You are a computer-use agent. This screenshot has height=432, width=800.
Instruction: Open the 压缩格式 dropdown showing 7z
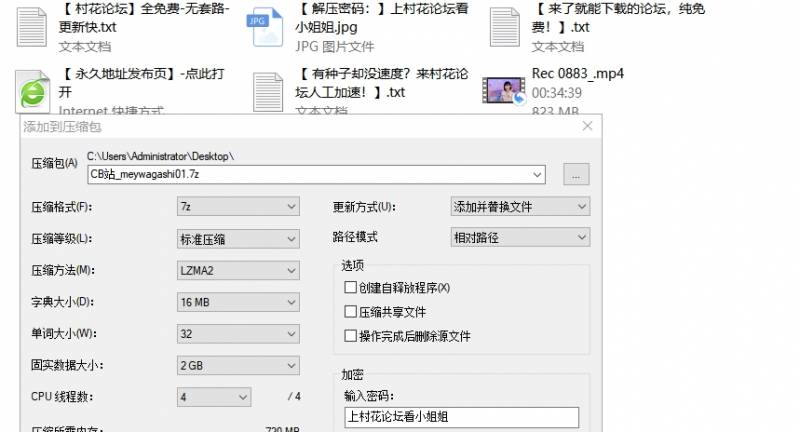[237, 207]
